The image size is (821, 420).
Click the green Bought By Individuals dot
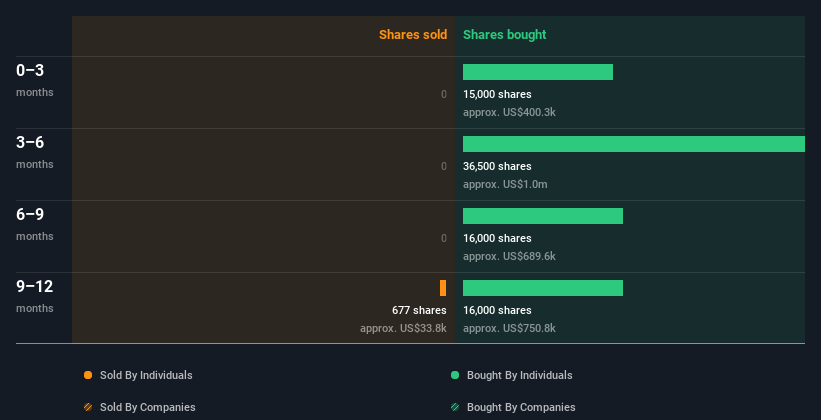coord(455,375)
